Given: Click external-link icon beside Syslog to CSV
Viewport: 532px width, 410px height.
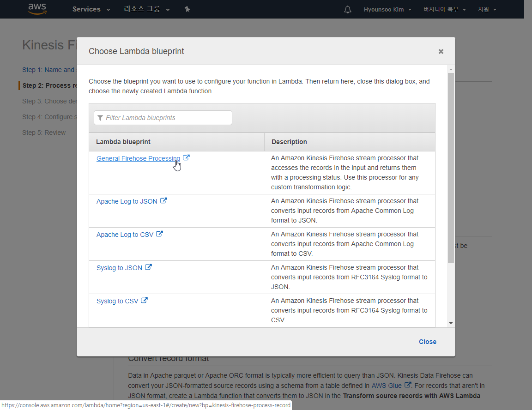Looking at the screenshot, I should click(x=144, y=301).
